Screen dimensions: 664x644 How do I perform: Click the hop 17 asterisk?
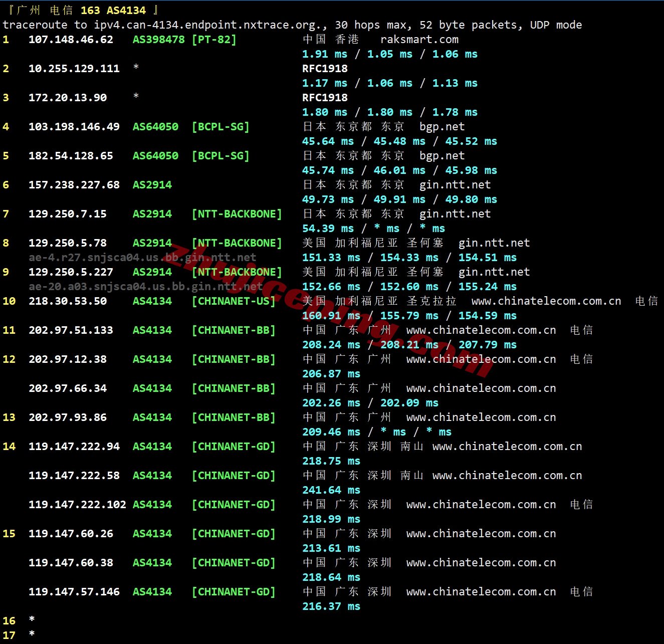click(32, 634)
